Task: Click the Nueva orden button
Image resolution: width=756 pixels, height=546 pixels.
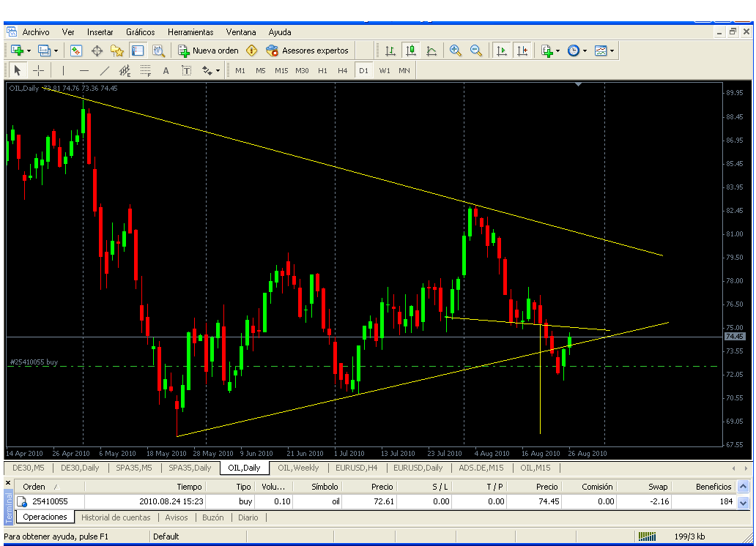Action: point(208,51)
